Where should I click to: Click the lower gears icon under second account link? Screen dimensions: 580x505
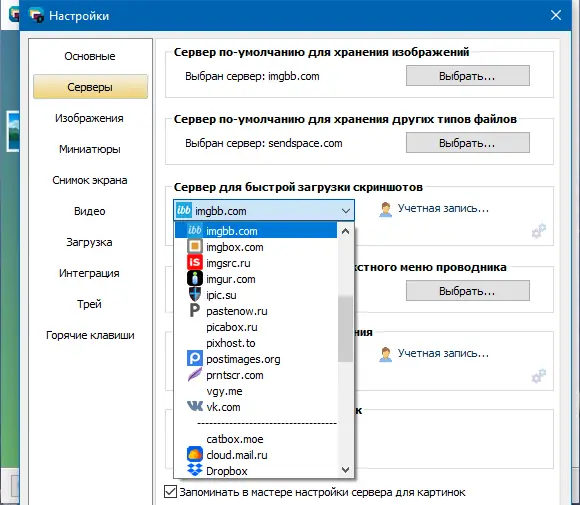point(539,376)
